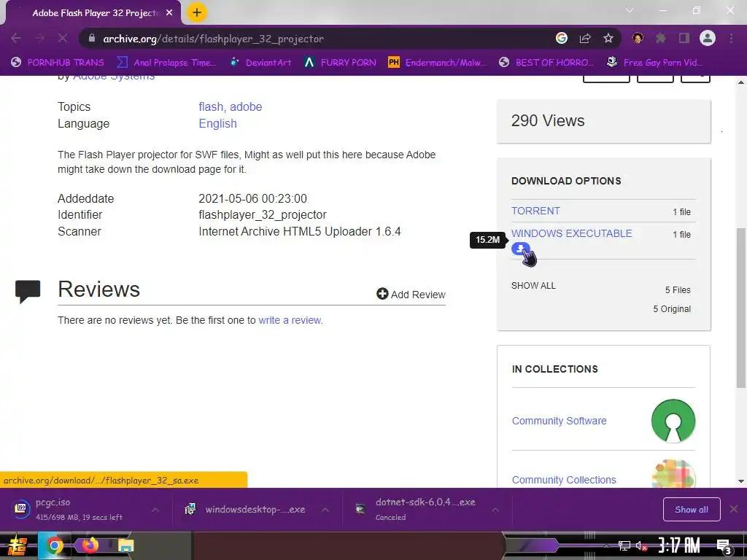
Task: Launch Firefox from the taskbar
Action: [x=90, y=545]
